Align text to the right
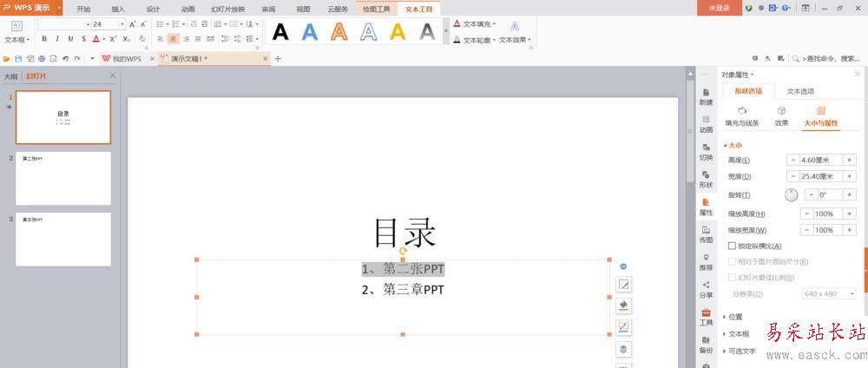 coord(186,39)
